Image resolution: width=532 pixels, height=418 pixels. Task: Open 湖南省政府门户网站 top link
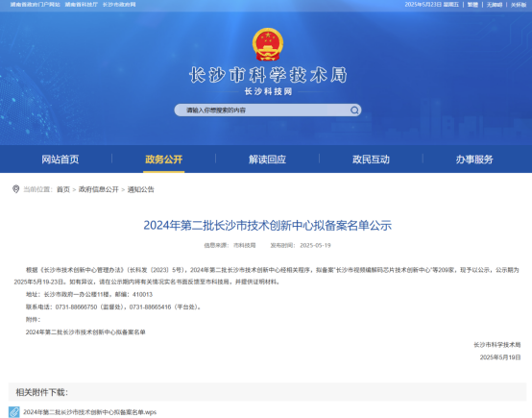pos(35,5)
